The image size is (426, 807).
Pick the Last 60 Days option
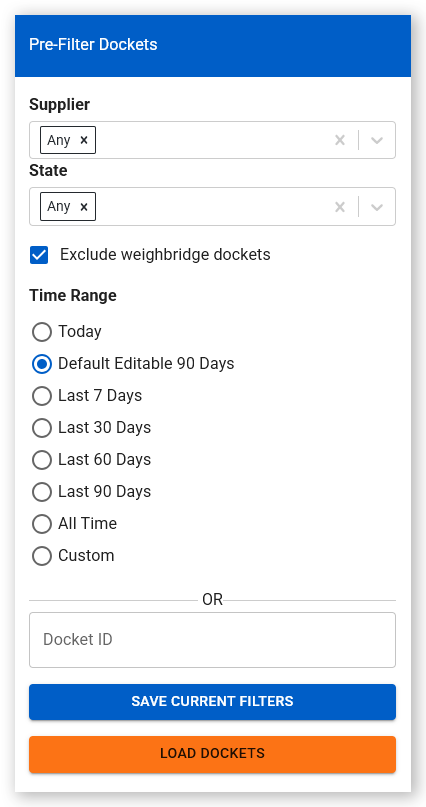[x=42, y=460]
